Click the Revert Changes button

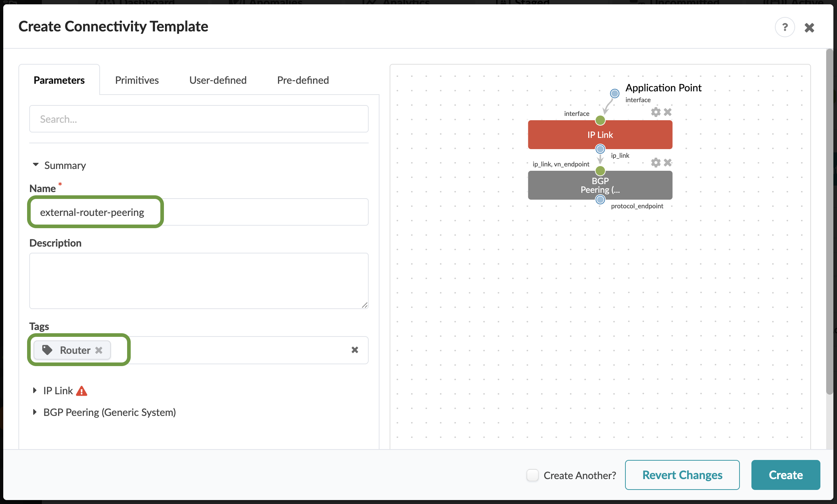tap(682, 475)
